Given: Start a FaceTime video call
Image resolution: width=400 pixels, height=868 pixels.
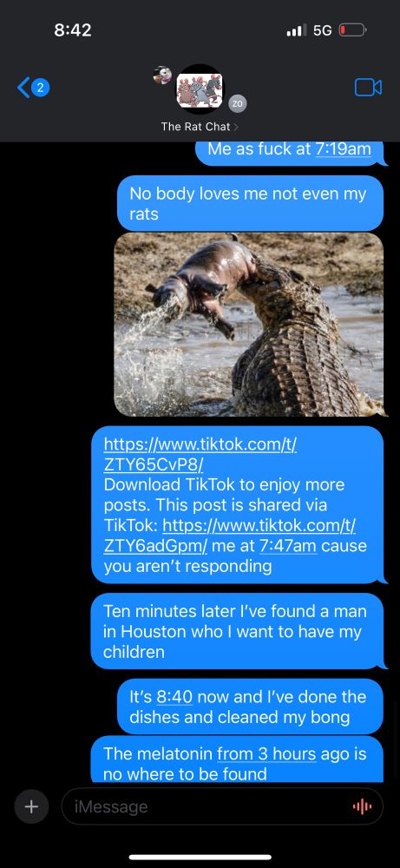Looking at the screenshot, I should (368, 88).
